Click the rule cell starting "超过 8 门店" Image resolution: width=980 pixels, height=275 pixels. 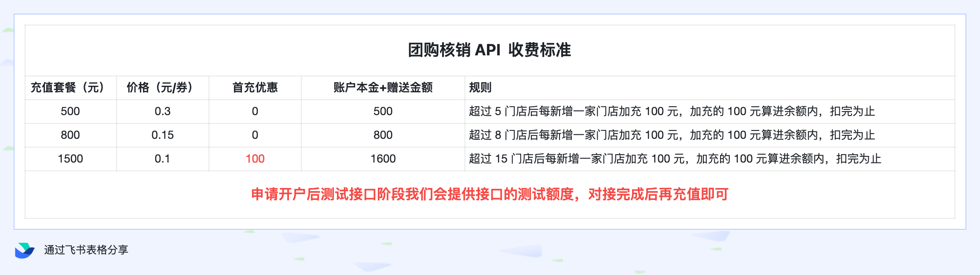pyautogui.click(x=672, y=135)
